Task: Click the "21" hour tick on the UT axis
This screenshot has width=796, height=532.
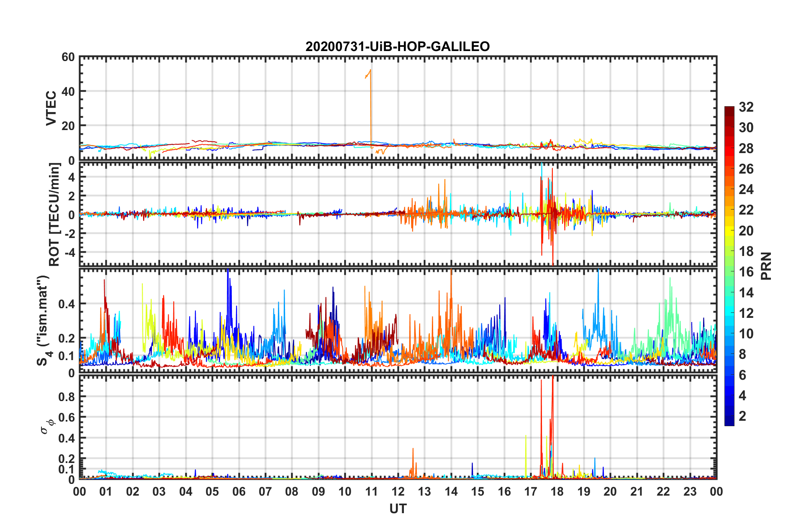Action: coord(637,491)
